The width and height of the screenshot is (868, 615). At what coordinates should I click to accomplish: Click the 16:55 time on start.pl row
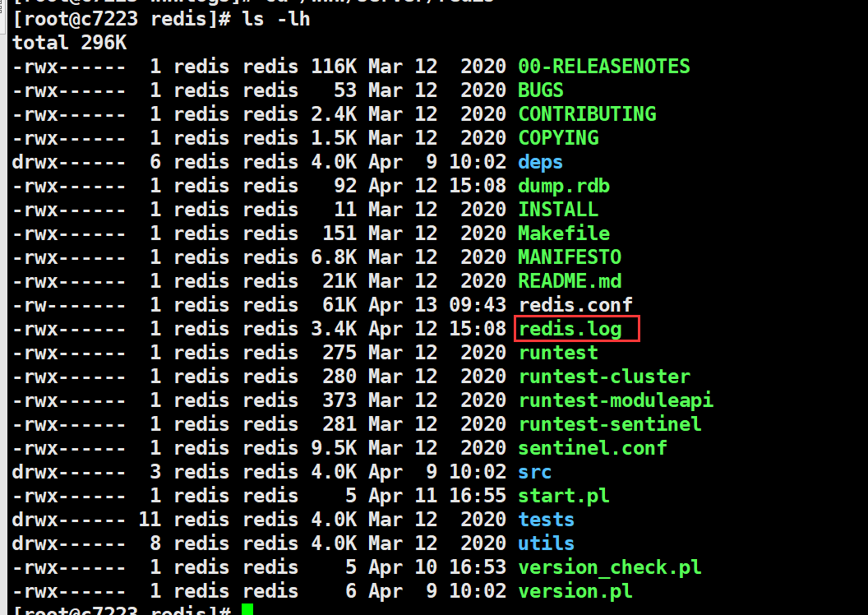[x=478, y=496]
